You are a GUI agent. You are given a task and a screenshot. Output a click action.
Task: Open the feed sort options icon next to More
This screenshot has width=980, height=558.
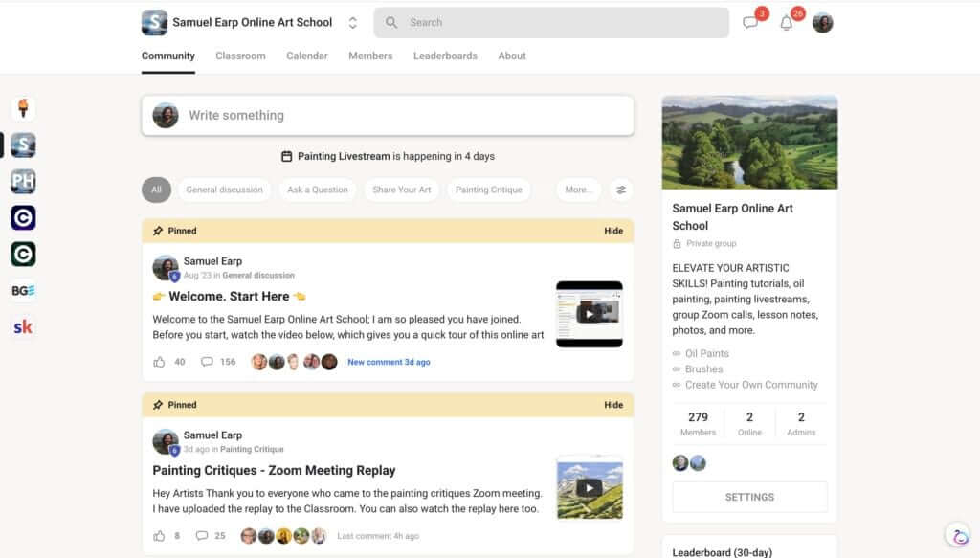pyautogui.click(x=621, y=190)
